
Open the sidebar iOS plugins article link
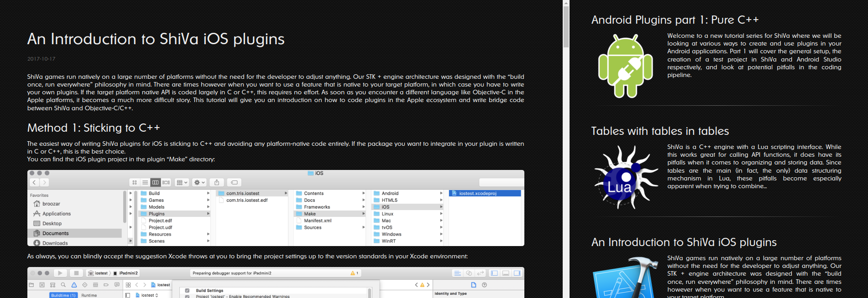click(x=684, y=242)
